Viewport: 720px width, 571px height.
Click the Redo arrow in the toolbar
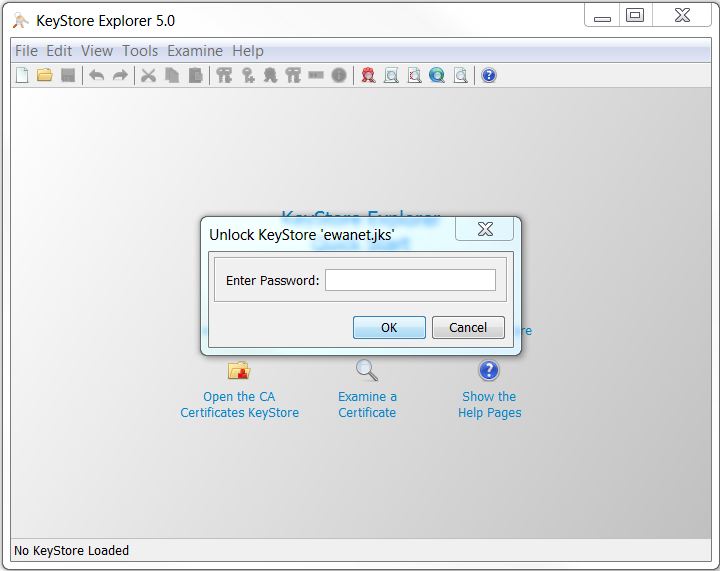[120, 75]
